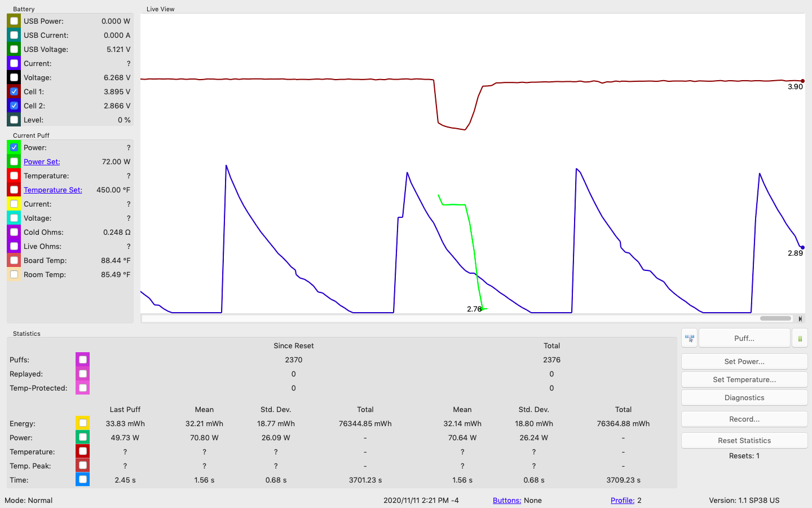Enable the Puffs statistics checkbox

point(83,360)
